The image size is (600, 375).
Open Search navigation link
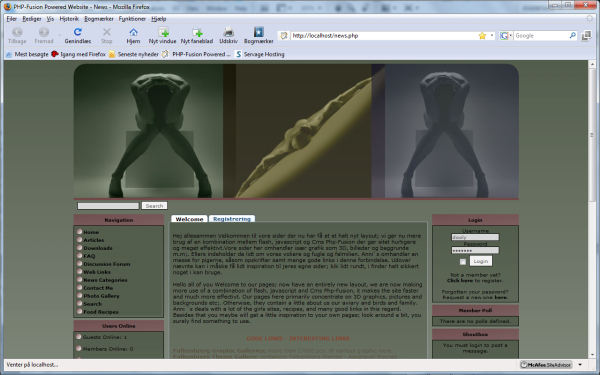click(x=93, y=304)
